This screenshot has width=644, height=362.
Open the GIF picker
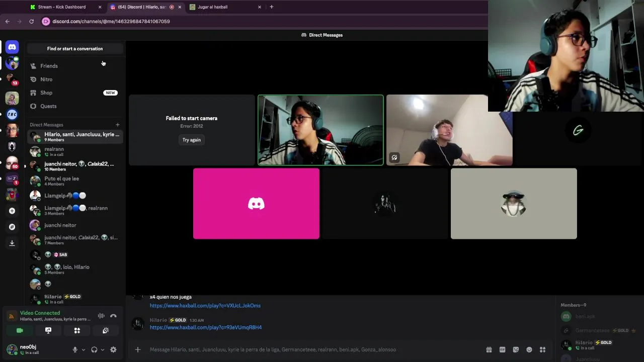[x=502, y=349]
